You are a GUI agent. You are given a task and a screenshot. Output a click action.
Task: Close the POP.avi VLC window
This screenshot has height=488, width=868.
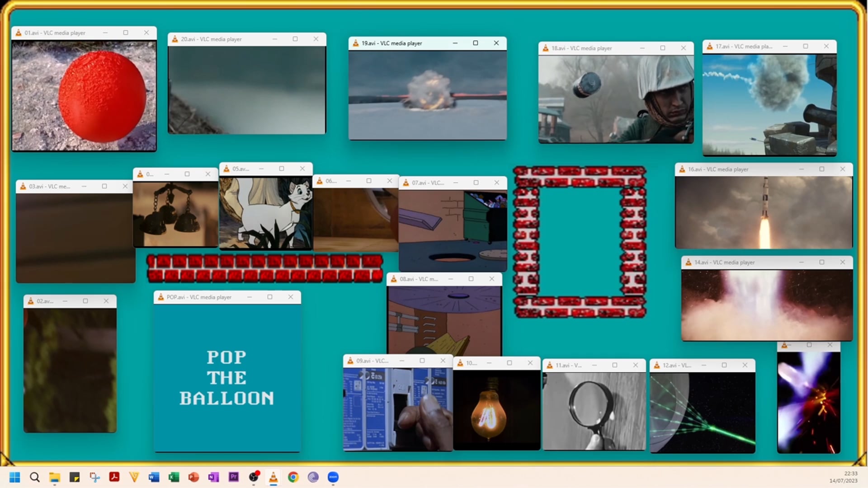click(291, 297)
